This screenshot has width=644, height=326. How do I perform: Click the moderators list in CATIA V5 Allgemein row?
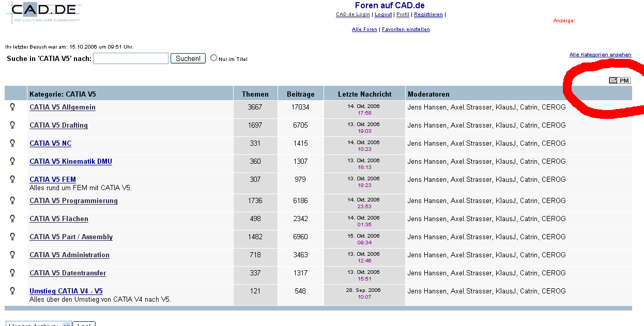coord(487,107)
